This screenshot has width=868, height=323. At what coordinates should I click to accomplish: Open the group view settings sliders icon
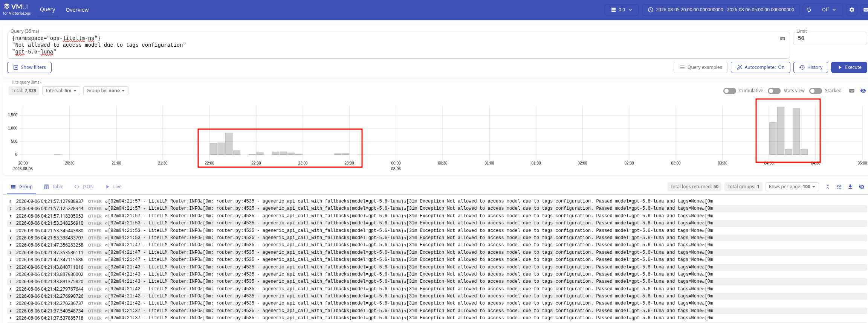(x=839, y=187)
